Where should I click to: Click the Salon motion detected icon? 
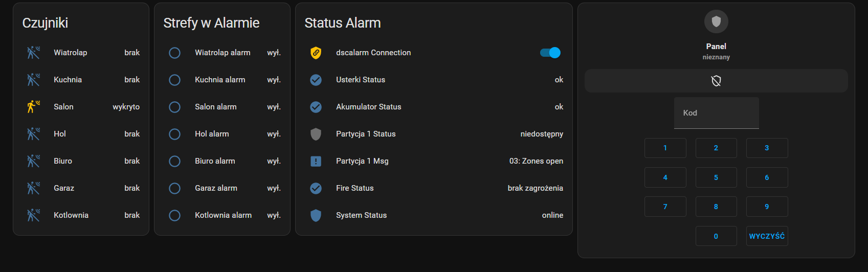(x=33, y=106)
